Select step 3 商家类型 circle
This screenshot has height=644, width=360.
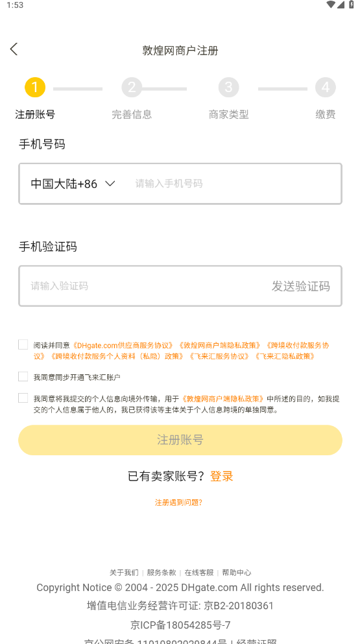[228, 87]
